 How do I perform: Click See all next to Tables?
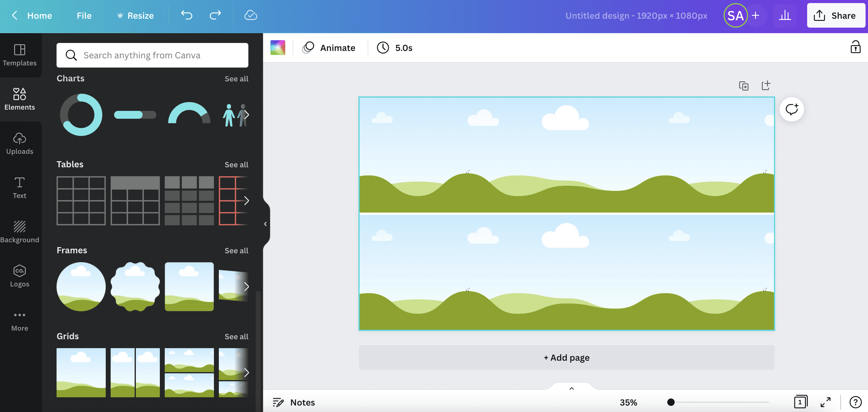[x=236, y=165]
